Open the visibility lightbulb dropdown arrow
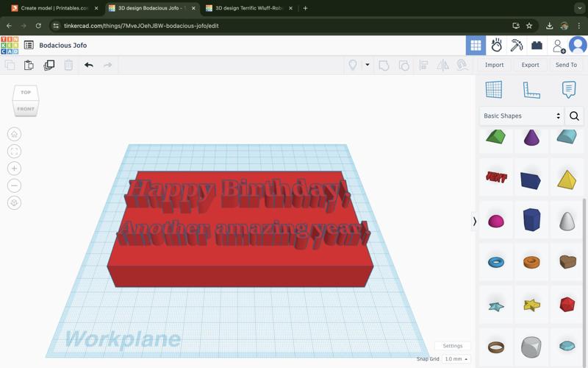Viewport: 588px width, 368px height. click(x=367, y=65)
